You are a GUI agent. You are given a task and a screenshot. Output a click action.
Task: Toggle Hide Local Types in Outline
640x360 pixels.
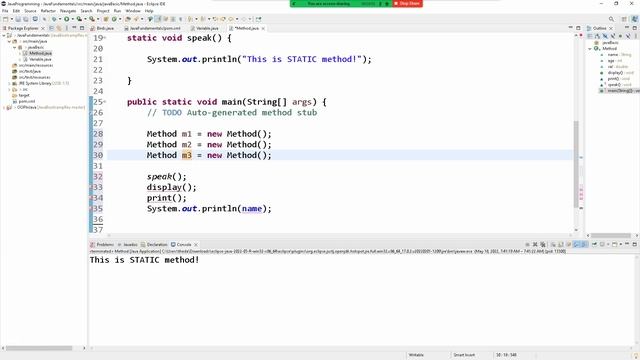click(628, 36)
